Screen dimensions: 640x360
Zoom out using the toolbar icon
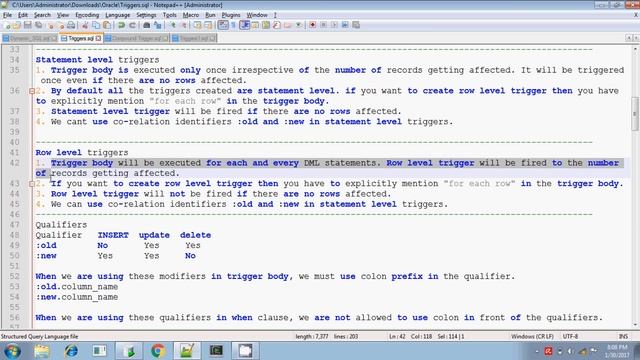click(185, 25)
